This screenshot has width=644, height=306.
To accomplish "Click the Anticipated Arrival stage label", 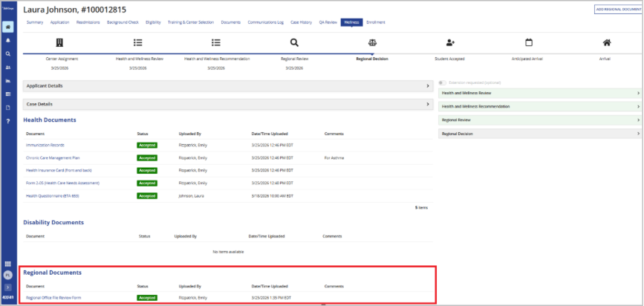I will [527, 59].
